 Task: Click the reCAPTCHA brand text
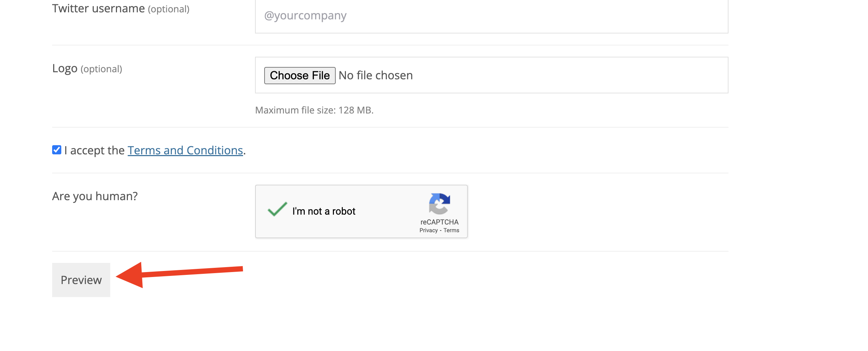439,222
